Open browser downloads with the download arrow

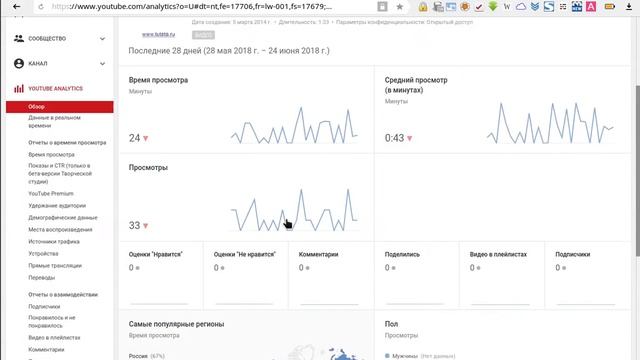(x=629, y=7)
